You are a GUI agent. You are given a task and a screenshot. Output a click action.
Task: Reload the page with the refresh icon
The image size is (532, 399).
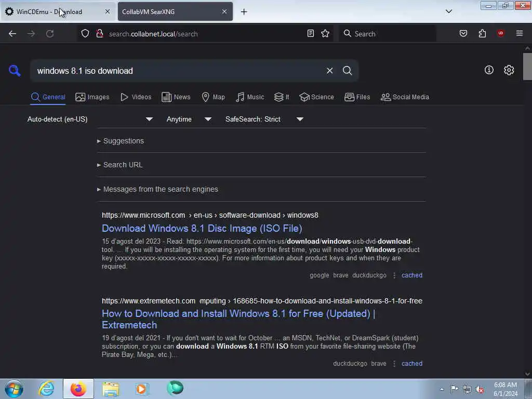tap(50, 34)
